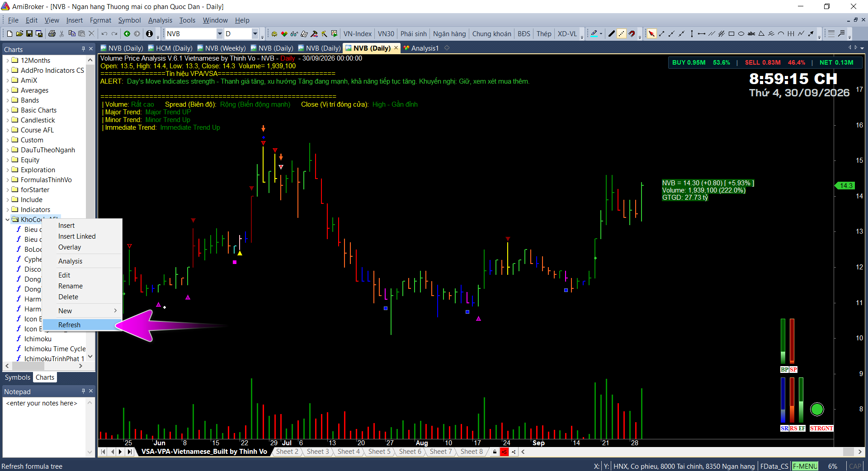Screen dimensions: 868x471
Task: Switch to the Analysis1 tab
Action: pyautogui.click(x=421, y=48)
